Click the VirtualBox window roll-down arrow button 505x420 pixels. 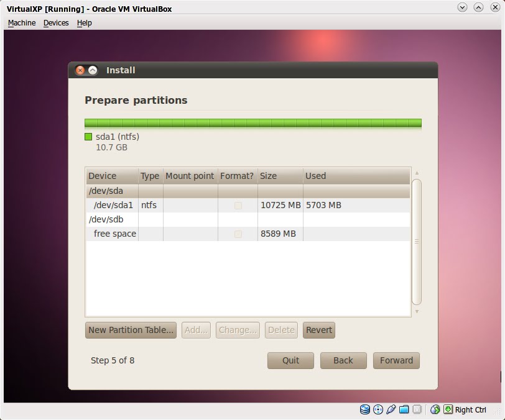tap(462, 7)
